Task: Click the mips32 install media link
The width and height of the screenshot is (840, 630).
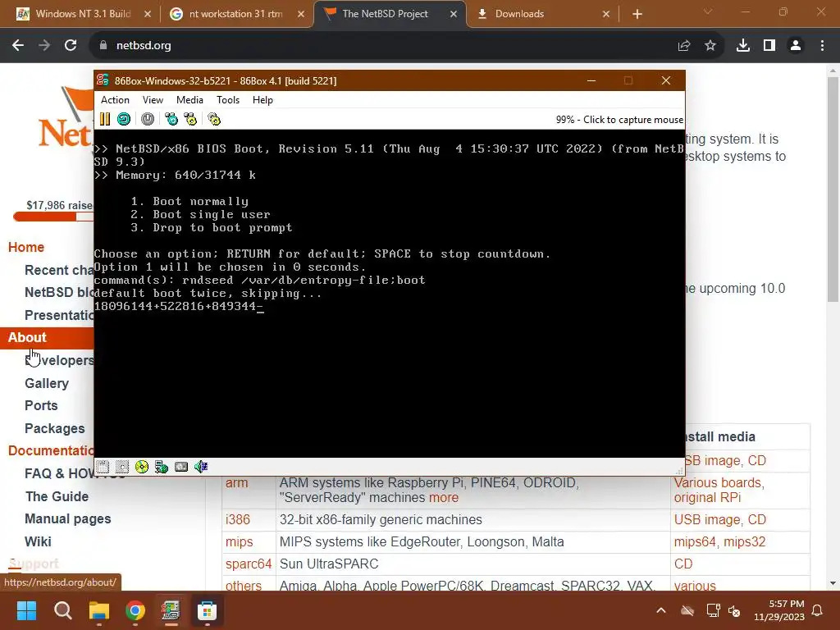Action: pyautogui.click(x=745, y=541)
